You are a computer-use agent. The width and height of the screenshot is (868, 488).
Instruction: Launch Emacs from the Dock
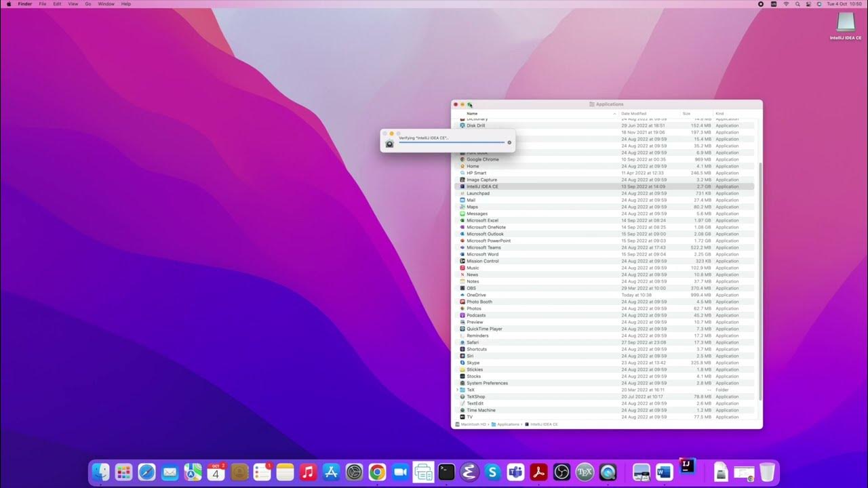click(469, 472)
